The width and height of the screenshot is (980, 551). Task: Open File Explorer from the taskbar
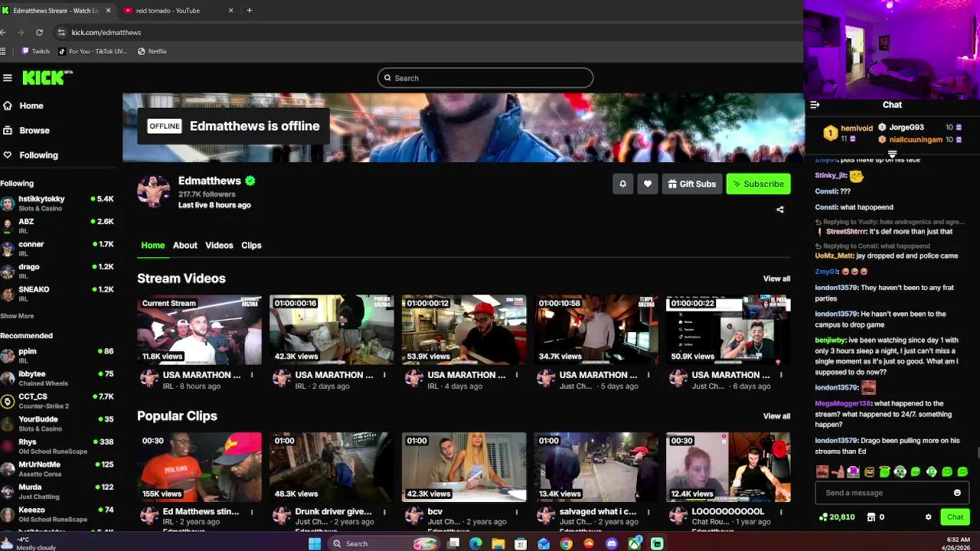click(498, 543)
